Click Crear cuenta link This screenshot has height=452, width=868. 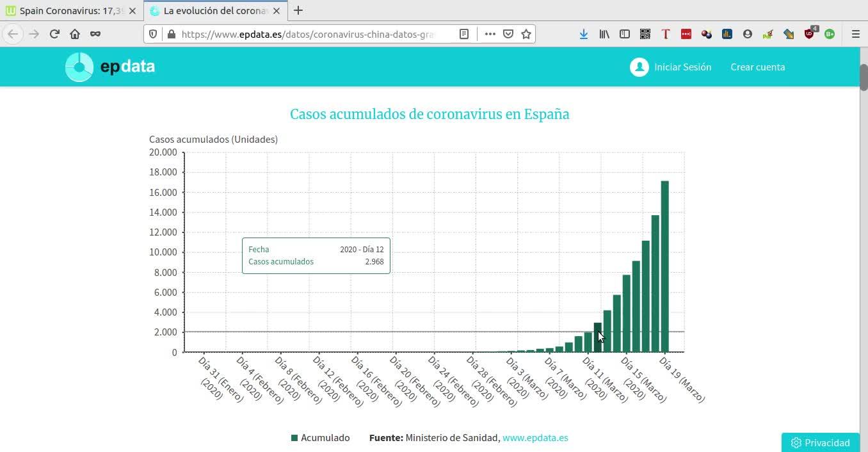(758, 67)
